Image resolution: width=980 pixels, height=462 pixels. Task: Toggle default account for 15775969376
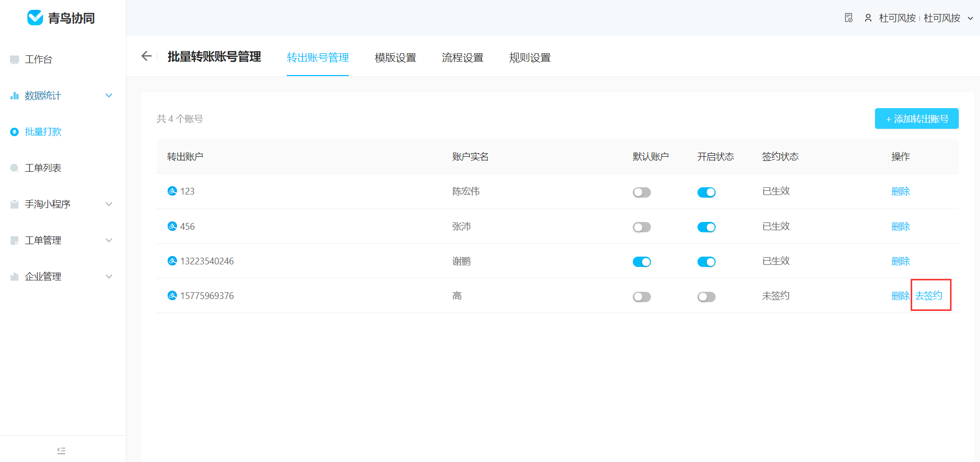[642, 297]
